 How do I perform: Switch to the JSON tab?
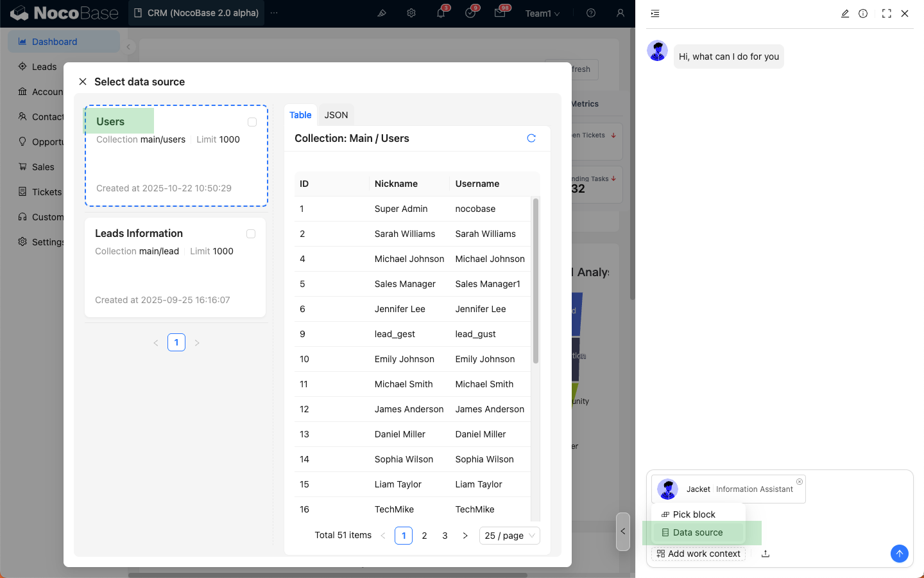point(336,115)
